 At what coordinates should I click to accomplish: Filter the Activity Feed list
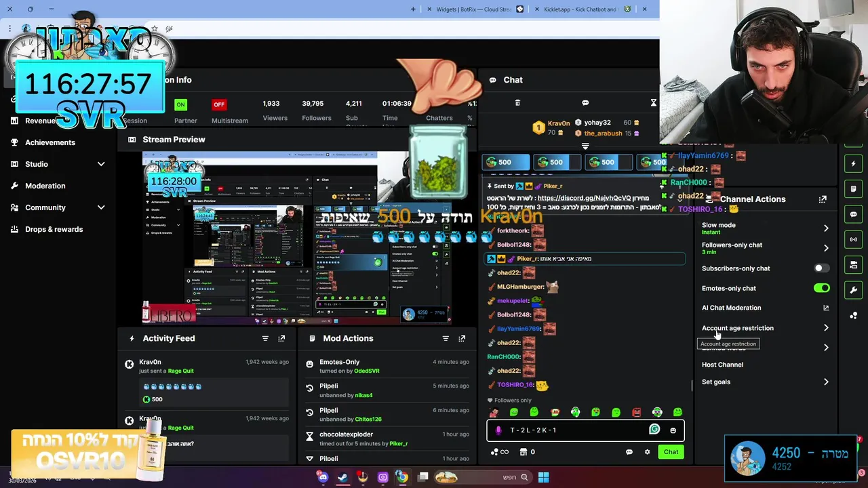[x=265, y=338]
